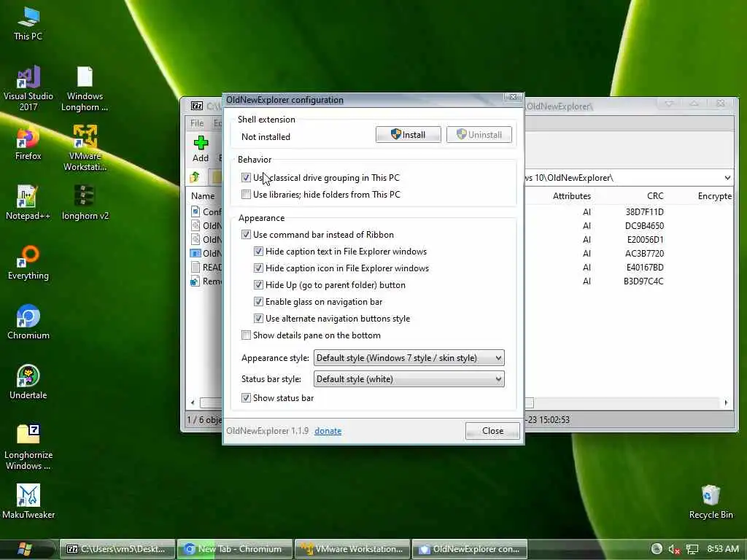This screenshot has height=560, width=747.
Task: Open the File menu in 7-Zip
Action: [197, 122]
